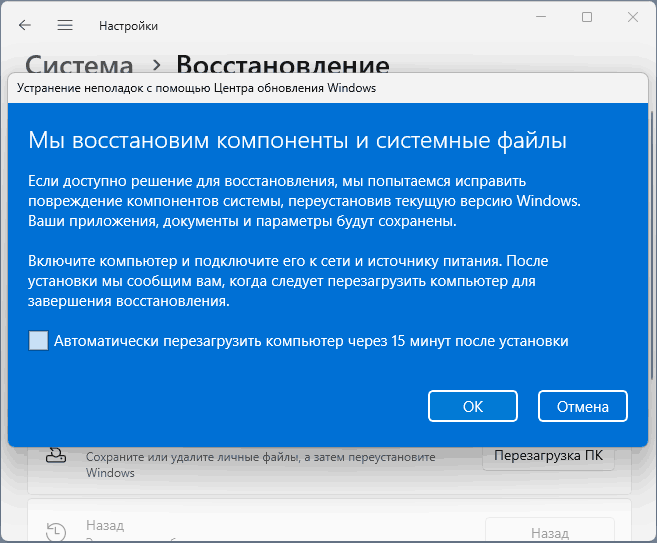Click label Автоматически перезагрузить компьютер через 15 минут
This screenshot has width=657, height=543.
(x=311, y=341)
